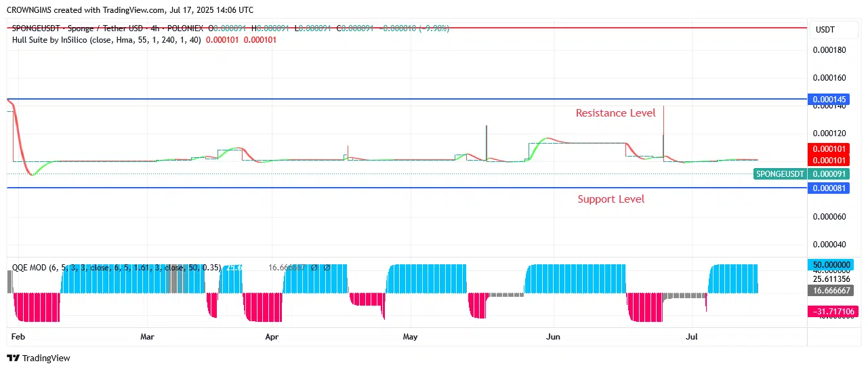The height and width of the screenshot is (370, 868).
Task: Click the first null symbol beside QQE values
Action: pyautogui.click(x=314, y=268)
